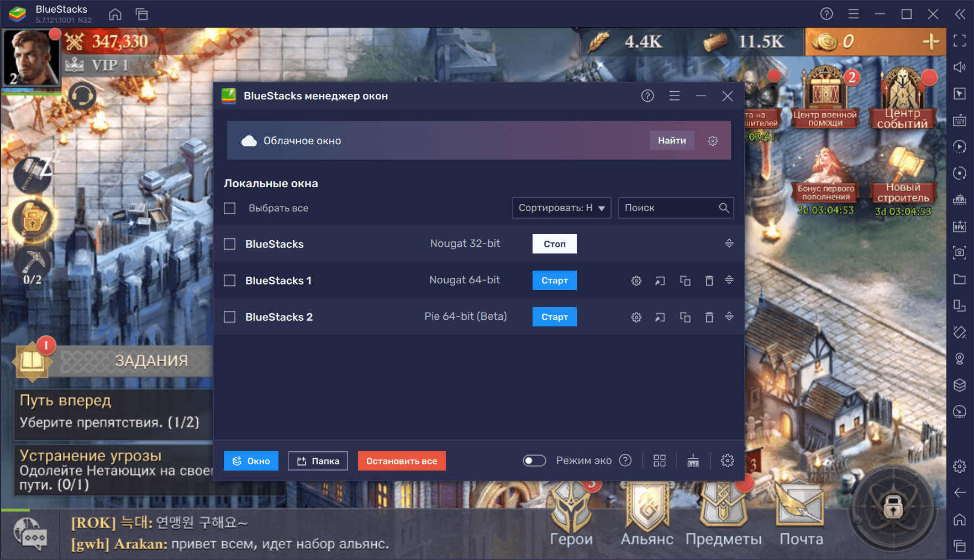This screenshot has width=974, height=560.
Task: Take a screenshot with the sidebar camera icon
Action: pos(960,252)
